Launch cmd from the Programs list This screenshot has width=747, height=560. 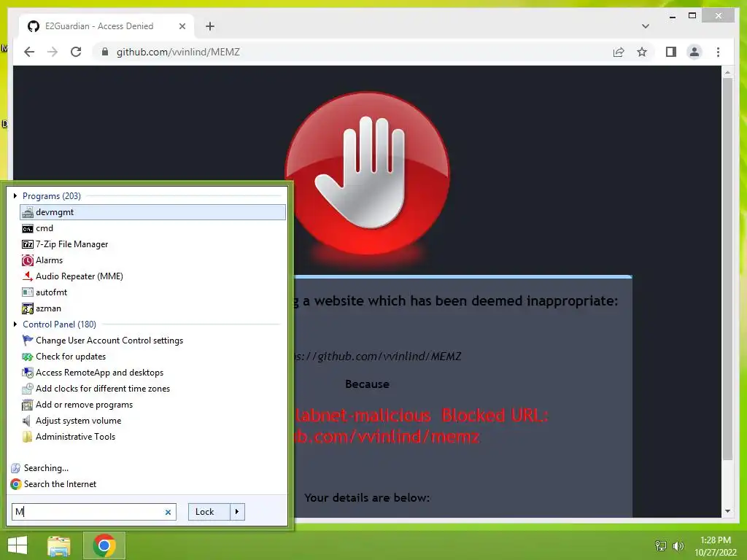pyautogui.click(x=152, y=228)
